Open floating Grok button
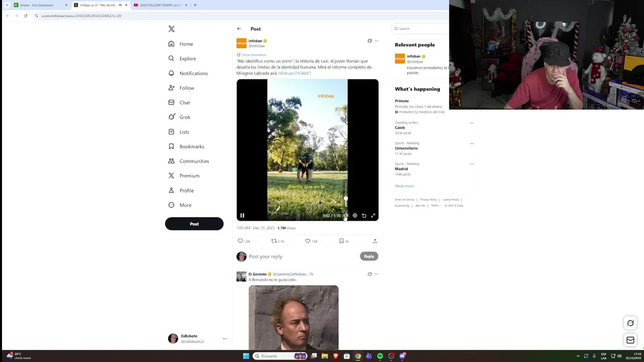The image size is (644, 362). [630, 323]
